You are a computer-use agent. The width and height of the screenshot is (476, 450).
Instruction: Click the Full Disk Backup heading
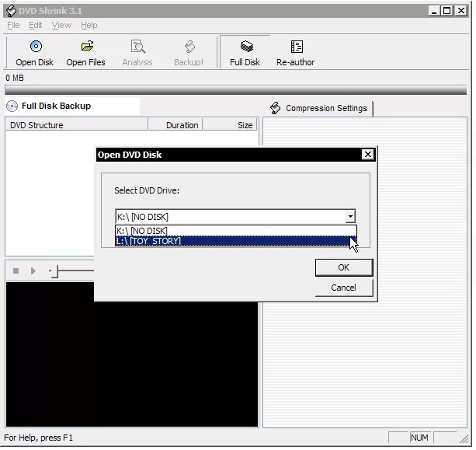pyautogui.click(x=57, y=106)
